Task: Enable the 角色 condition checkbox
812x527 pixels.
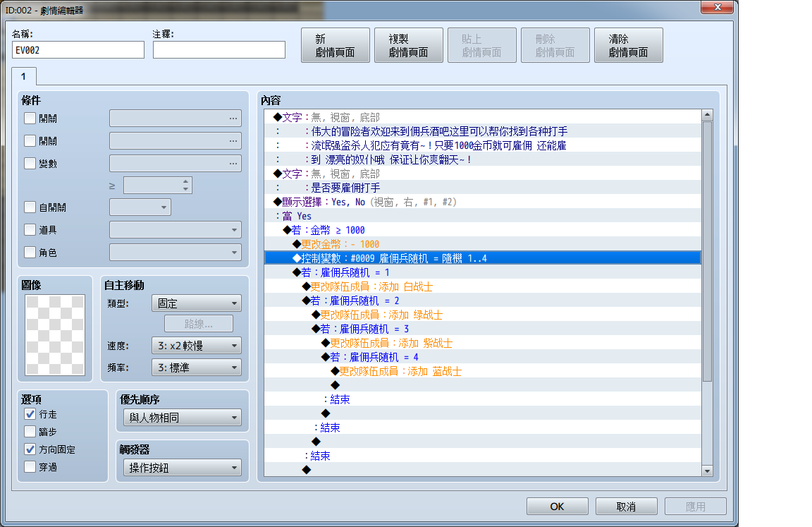Action: (x=30, y=253)
